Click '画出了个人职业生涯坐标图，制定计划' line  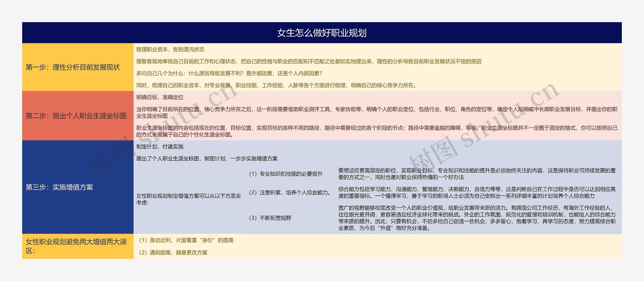tap(207, 159)
